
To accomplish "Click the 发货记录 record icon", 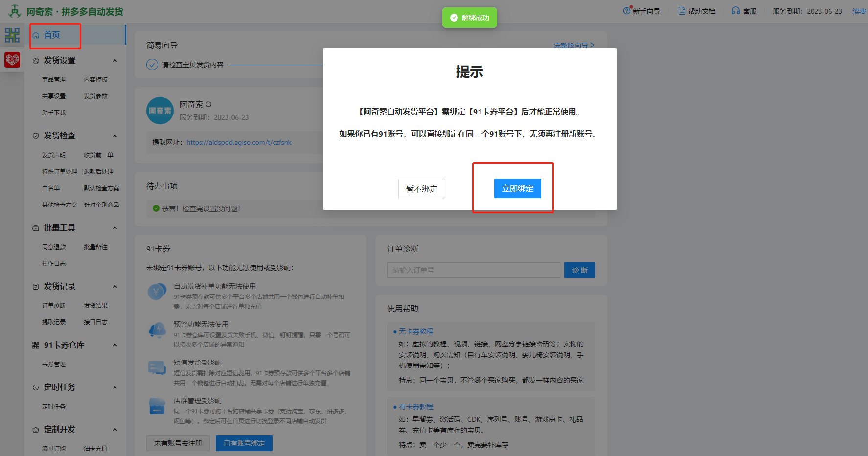I will tap(36, 287).
